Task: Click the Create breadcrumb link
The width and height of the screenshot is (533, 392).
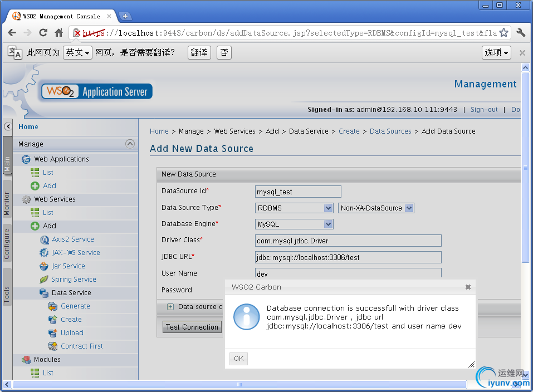Action: [x=349, y=131]
